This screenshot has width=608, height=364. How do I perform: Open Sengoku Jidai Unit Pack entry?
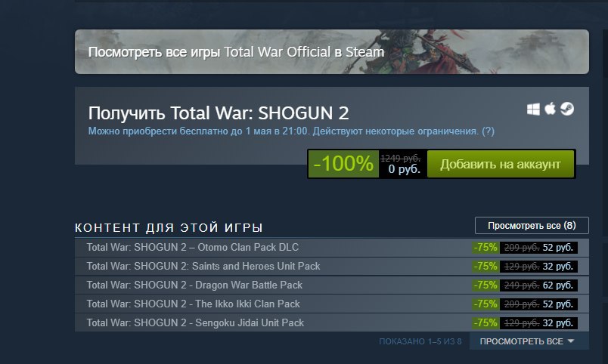[x=332, y=322]
